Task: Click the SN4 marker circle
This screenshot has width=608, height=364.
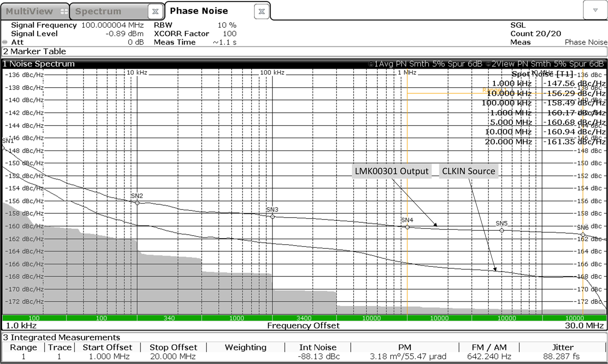Action: tap(407, 227)
